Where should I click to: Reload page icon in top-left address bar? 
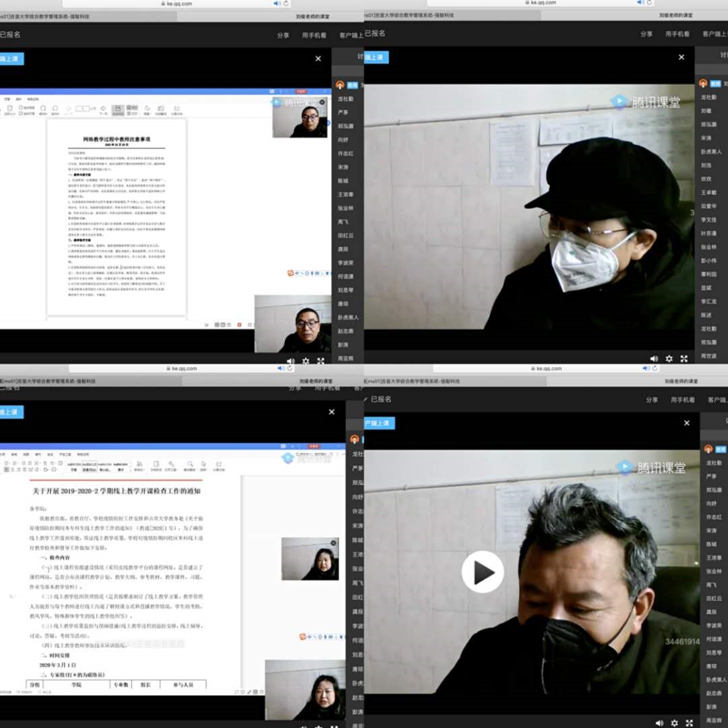click(x=286, y=3)
